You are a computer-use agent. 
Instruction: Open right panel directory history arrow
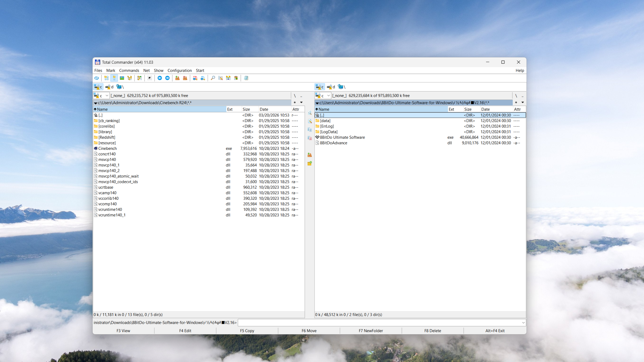tap(523, 103)
